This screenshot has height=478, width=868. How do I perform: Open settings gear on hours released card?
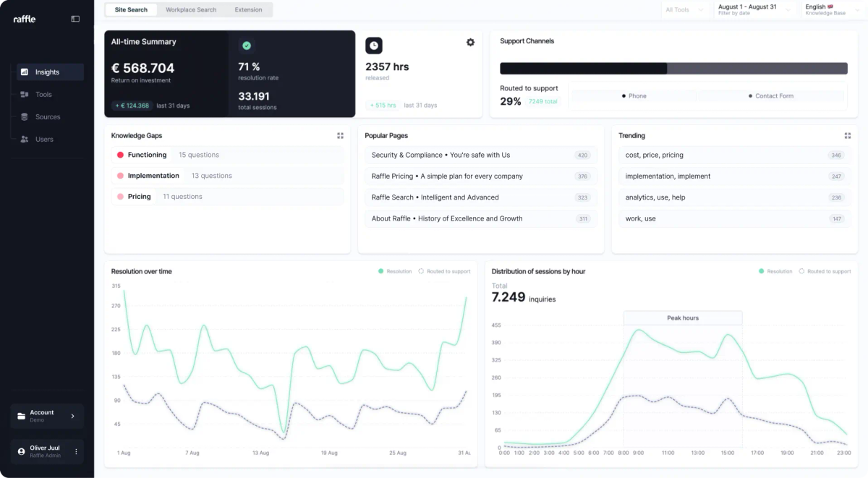coord(470,43)
